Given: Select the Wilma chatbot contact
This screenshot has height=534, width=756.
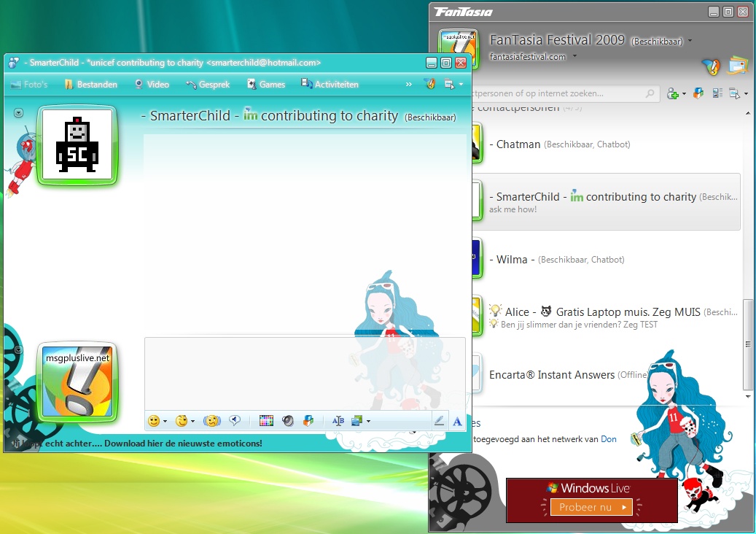Looking at the screenshot, I should click(x=606, y=259).
